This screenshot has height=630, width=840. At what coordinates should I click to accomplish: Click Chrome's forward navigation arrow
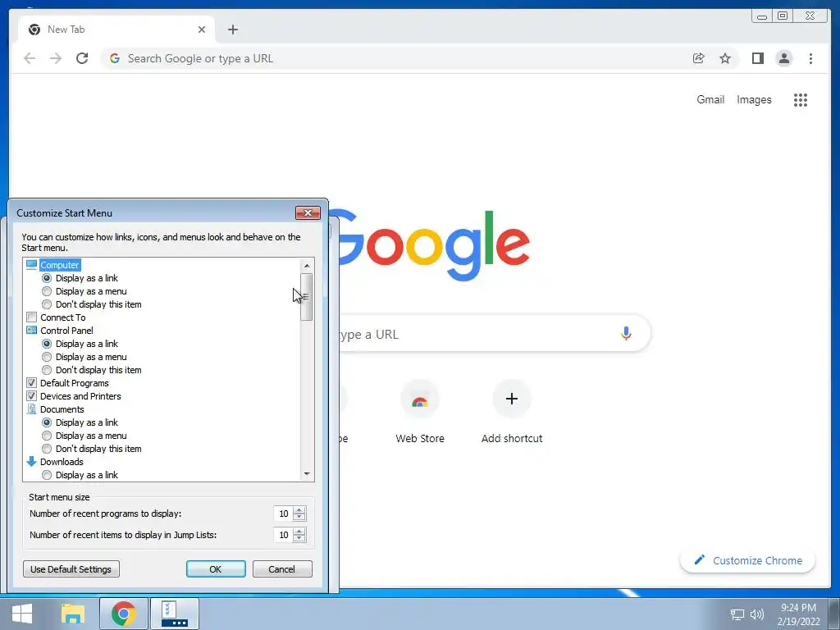coord(56,58)
